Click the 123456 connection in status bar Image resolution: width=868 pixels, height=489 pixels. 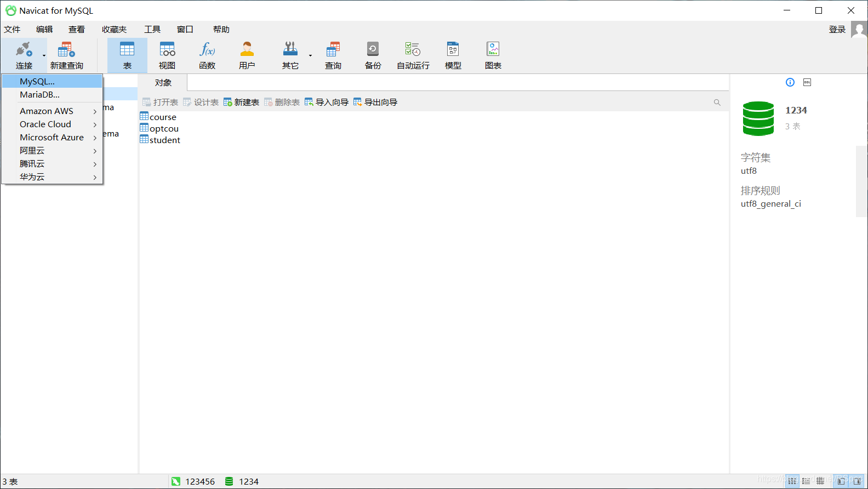pyautogui.click(x=193, y=481)
